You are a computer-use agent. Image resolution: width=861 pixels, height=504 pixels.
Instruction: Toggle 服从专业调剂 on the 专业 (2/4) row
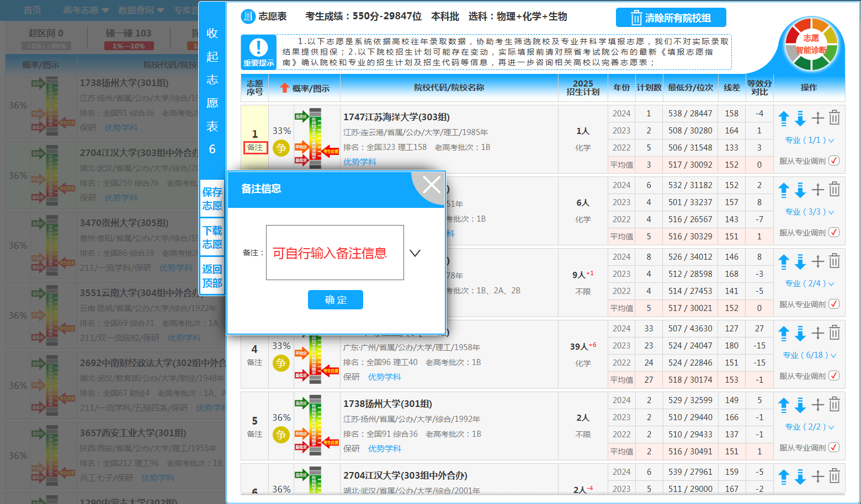tap(834, 304)
